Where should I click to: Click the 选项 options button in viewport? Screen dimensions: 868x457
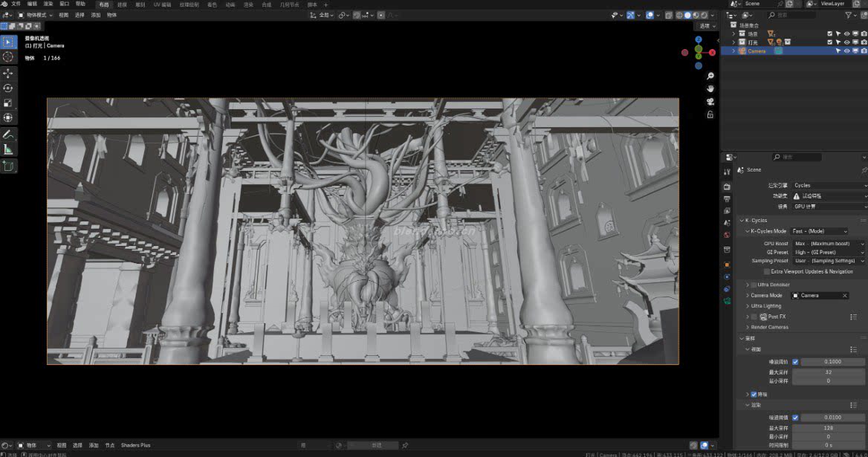[x=705, y=26]
